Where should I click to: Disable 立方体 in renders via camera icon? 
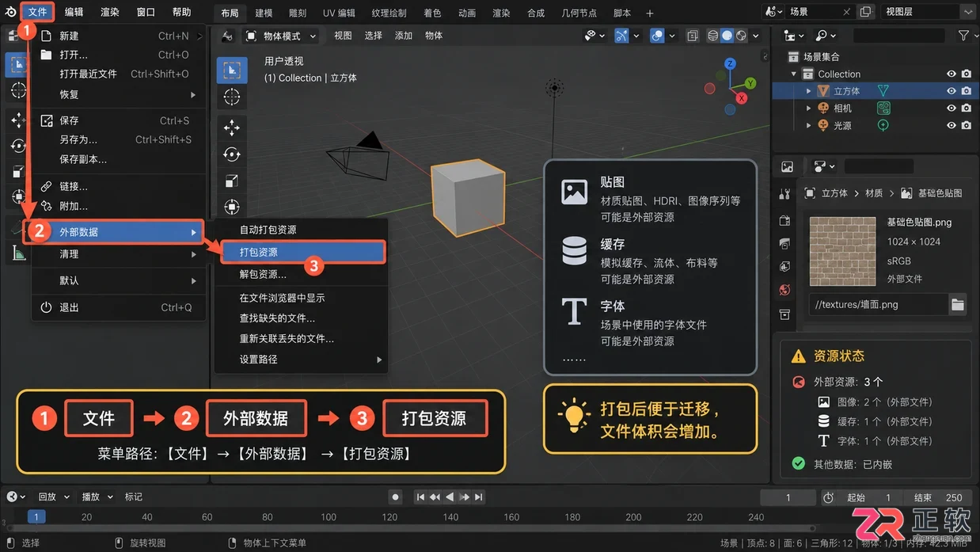pyautogui.click(x=967, y=91)
